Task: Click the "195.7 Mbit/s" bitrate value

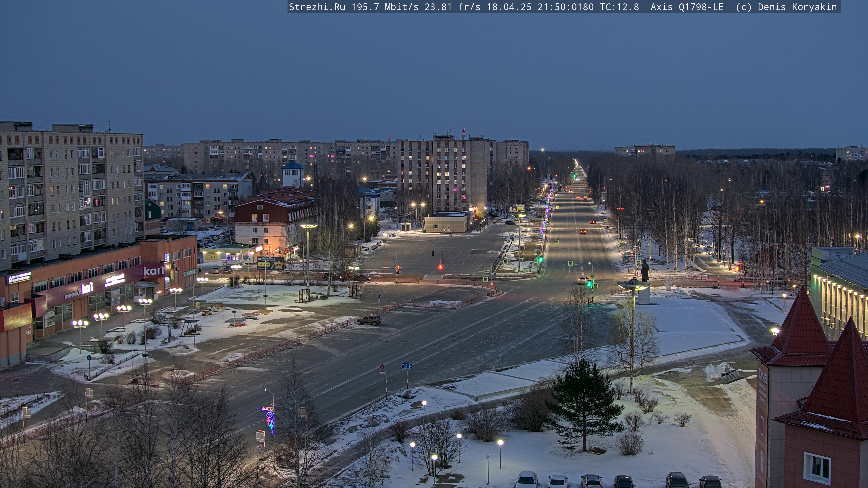Action: [x=385, y=7]
